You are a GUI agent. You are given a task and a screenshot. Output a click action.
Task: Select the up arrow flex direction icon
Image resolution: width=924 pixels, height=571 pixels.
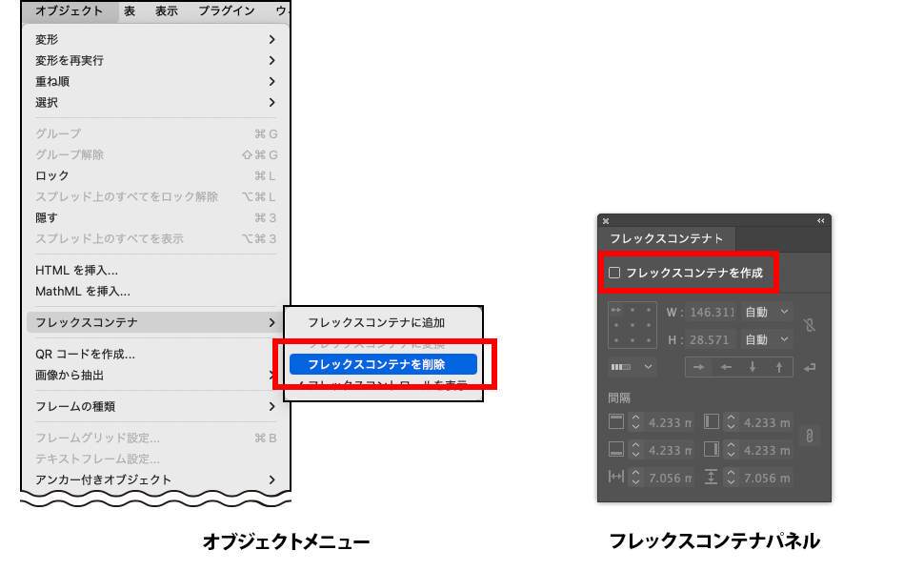click(778, 367)
